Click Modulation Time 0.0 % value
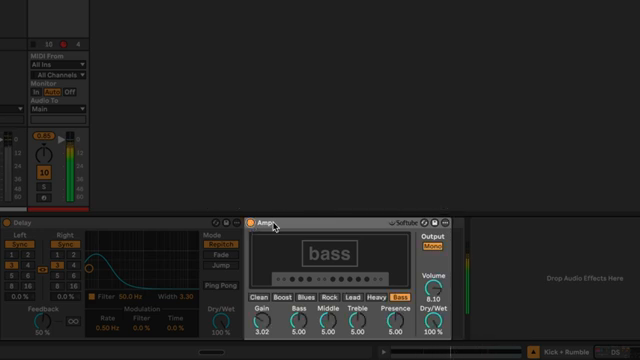 175,328
